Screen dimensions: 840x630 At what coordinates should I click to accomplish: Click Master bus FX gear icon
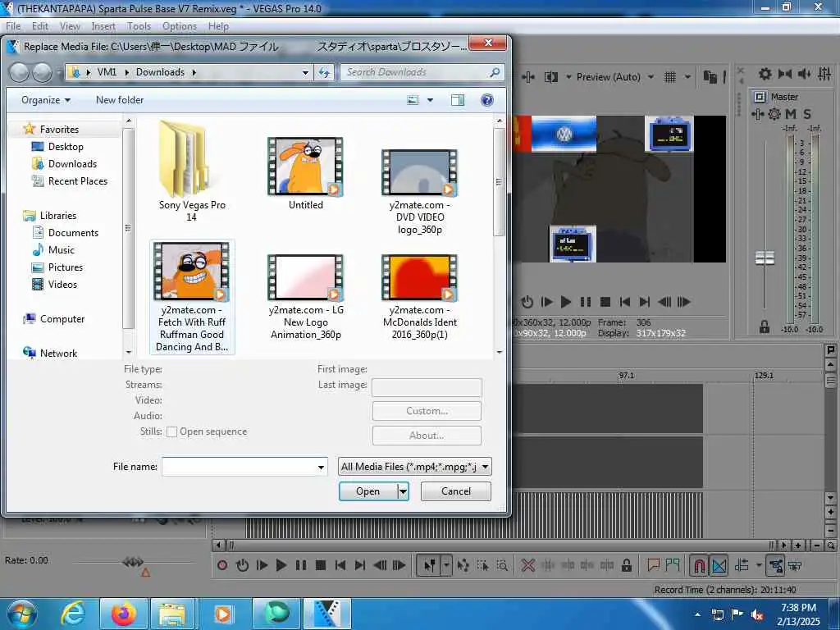click(774, 114)
